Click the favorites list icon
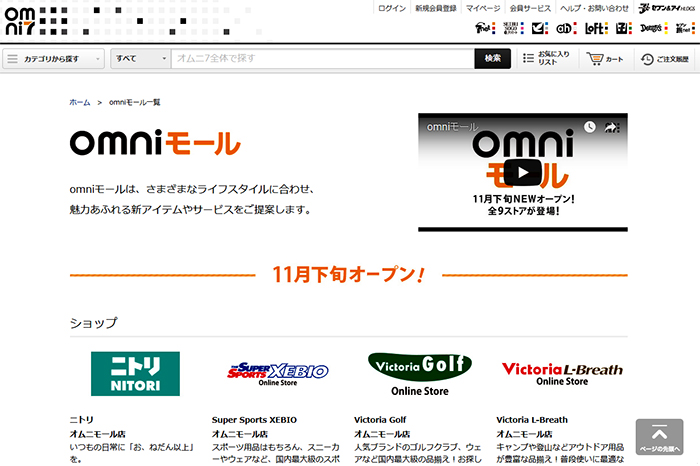This screenshot has height=466, width=700. click(528, 58)
